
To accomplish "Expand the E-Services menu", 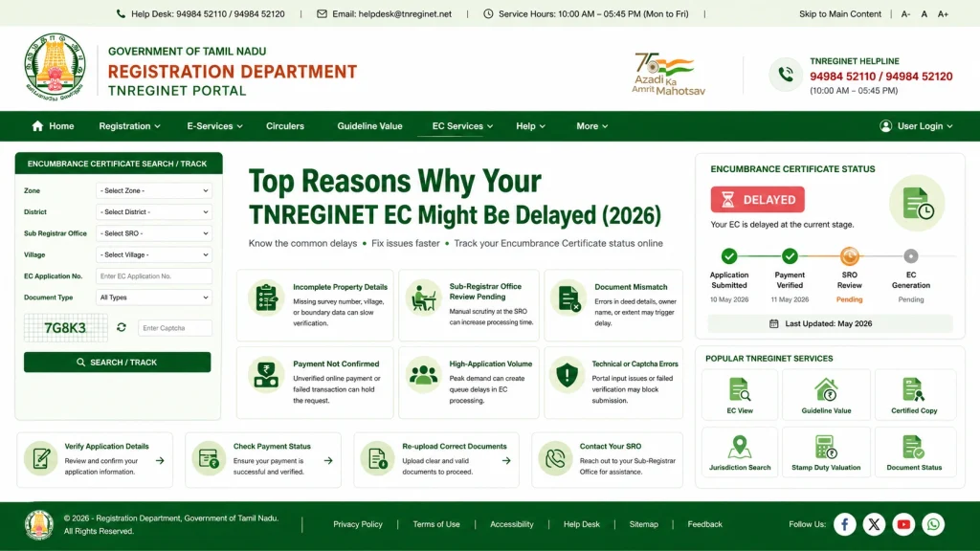I will pyautogui.click(x=214, y=126).
